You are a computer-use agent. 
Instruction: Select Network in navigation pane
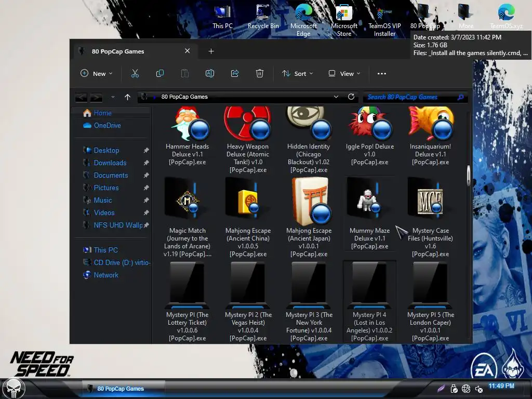101,275
